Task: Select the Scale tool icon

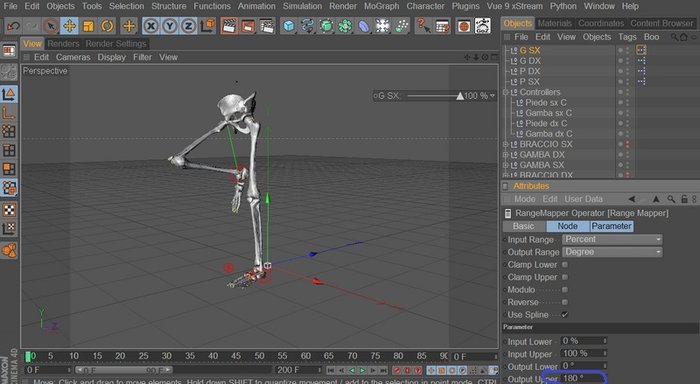Action: pyautogui.click(x=88, y=26)
